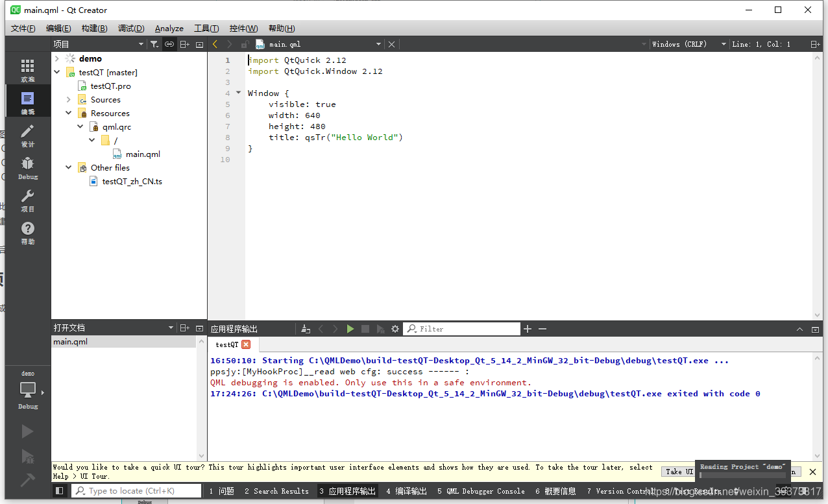Fold the Window block at line 4

click(x=239, y=93)
